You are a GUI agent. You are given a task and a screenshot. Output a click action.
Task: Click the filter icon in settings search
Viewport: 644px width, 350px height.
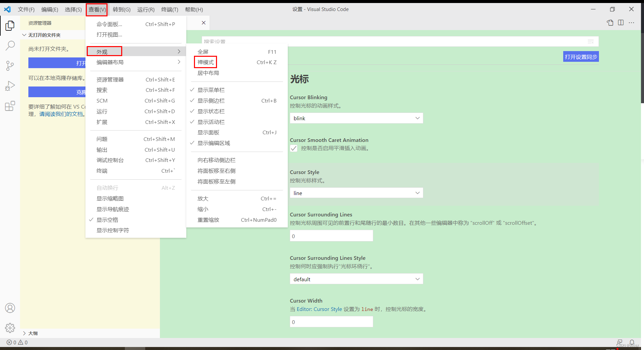pyautogui.click(x=591, y=41)
